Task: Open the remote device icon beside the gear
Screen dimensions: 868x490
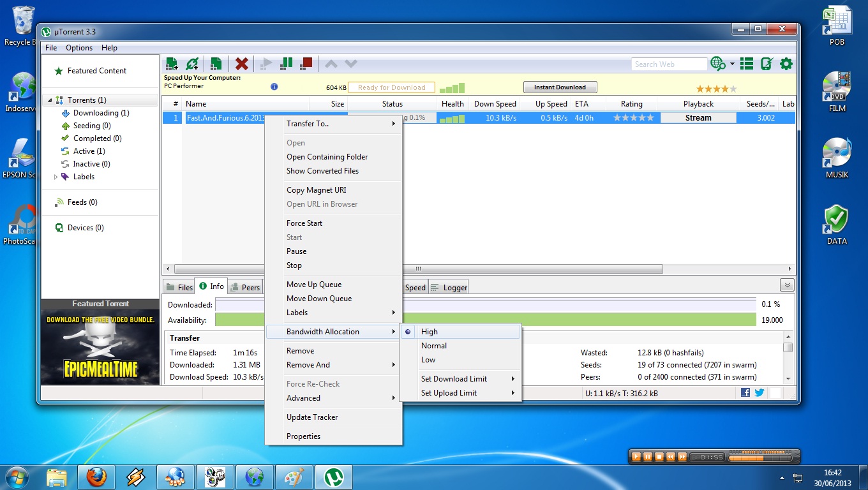Action: pyautogui.click(x=767, y=64)
